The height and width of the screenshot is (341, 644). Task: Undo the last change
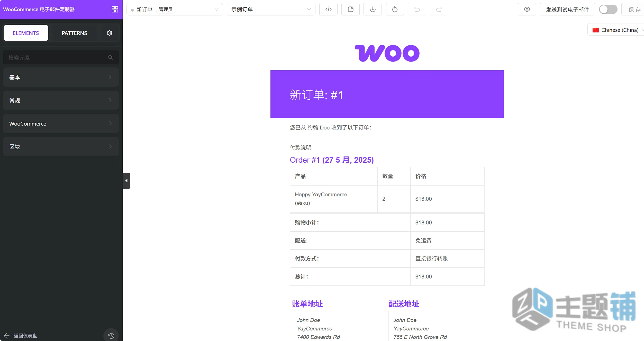[417, 9]
